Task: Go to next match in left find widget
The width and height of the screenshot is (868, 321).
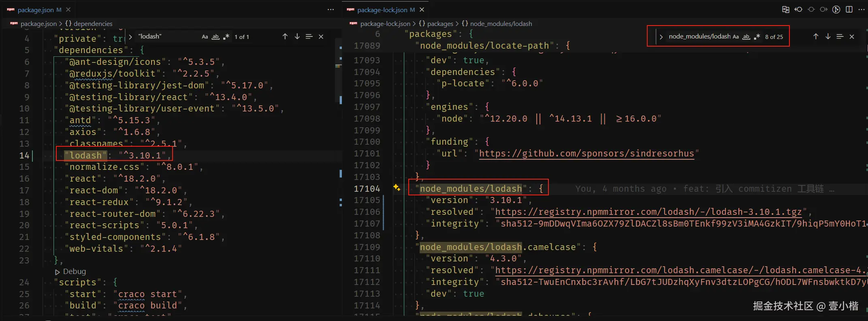Action: click(297, 36)
